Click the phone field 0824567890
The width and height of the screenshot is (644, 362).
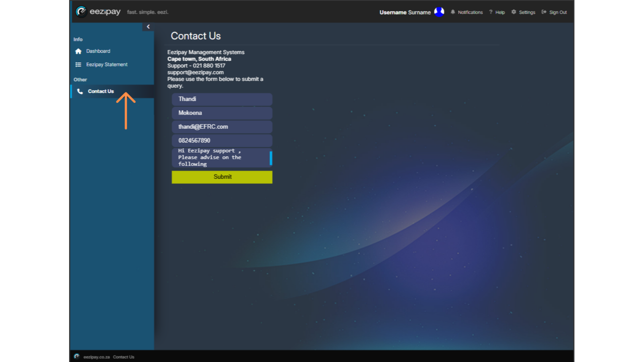tap(222, 140)
